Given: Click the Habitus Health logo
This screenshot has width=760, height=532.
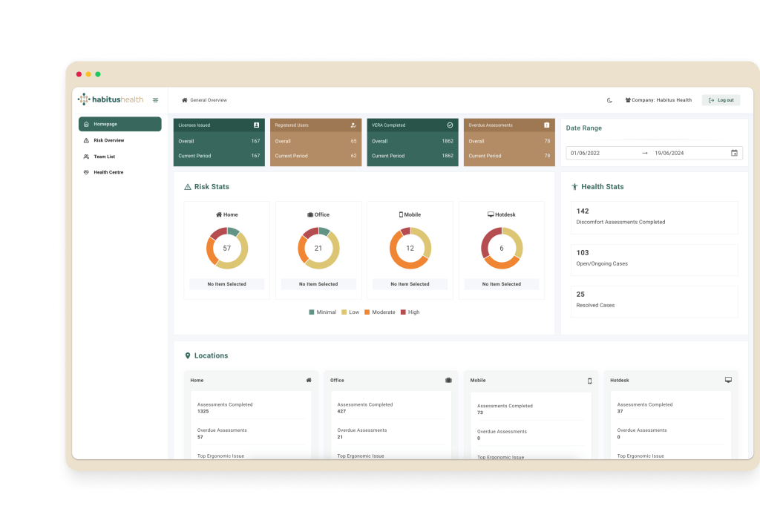Looking at the screenshot, I should (x=111, y=99).
